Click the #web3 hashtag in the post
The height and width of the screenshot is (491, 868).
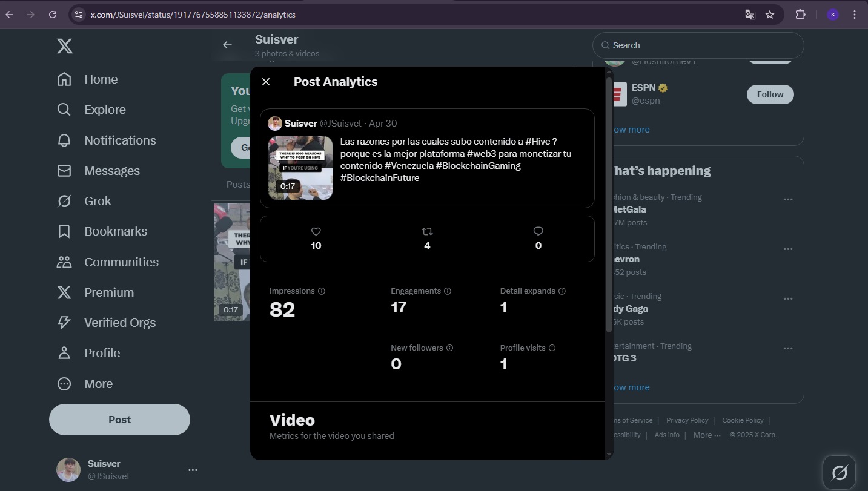point(482,153)
